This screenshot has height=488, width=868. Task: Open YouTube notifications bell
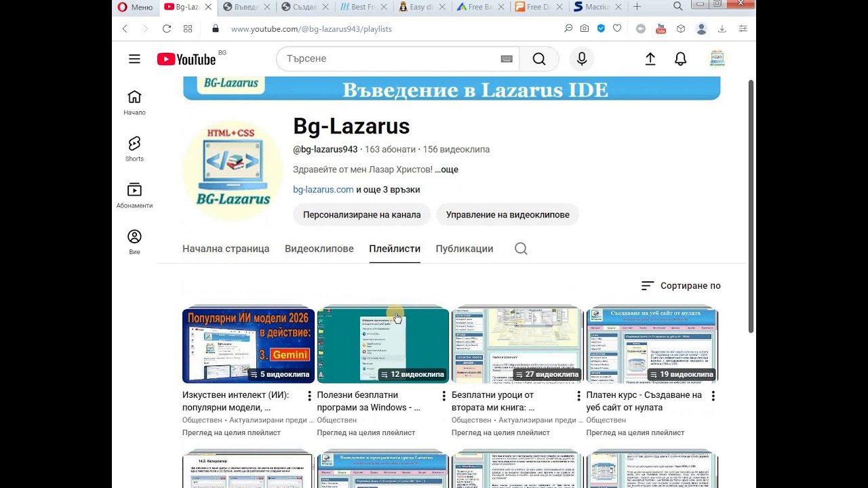(681, 59)
